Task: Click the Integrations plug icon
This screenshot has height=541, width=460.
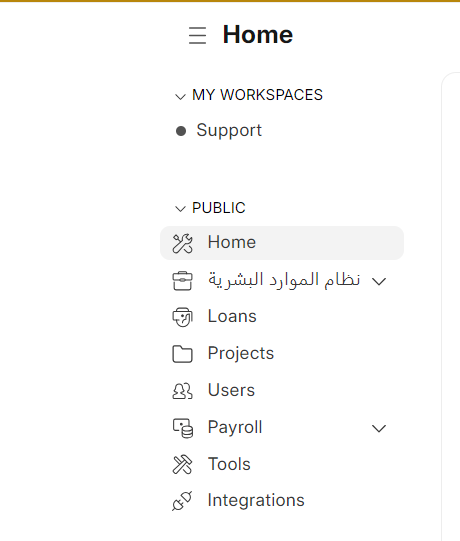Action: tap(182, 501)
